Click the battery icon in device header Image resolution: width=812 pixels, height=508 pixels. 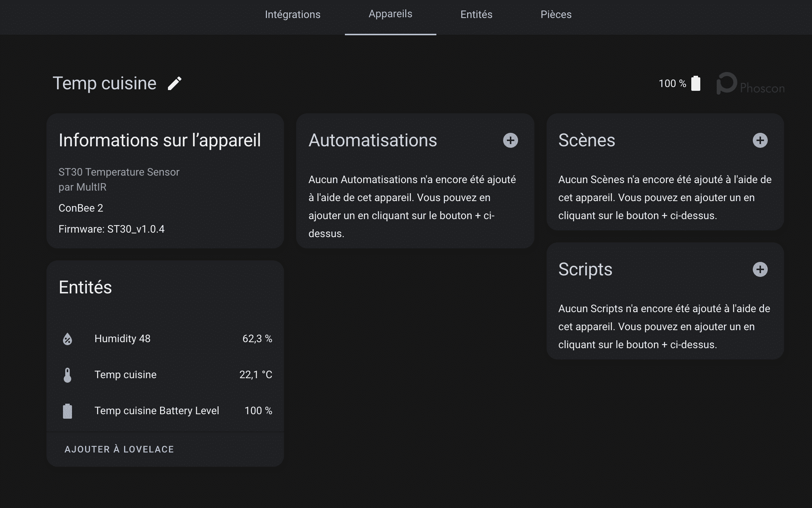point(696,83)
